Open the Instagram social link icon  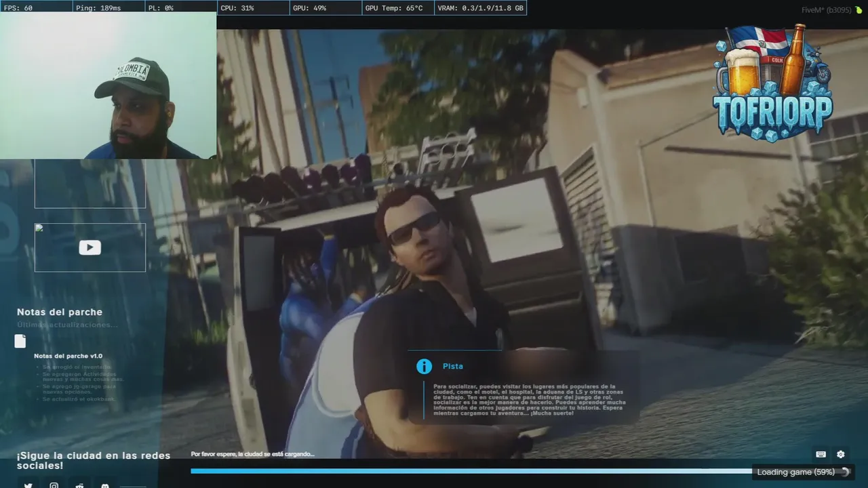54,485
